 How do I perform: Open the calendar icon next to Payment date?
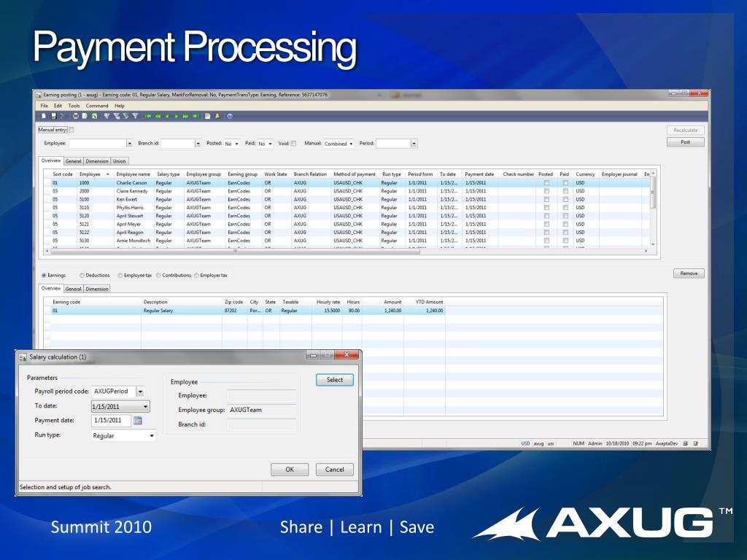(x=138, y=421)
